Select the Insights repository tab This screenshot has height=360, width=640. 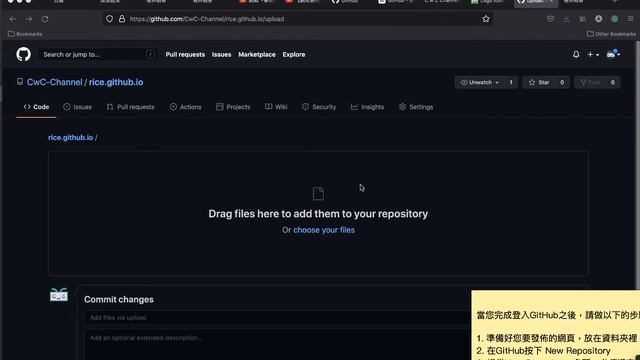coord(367,107)
